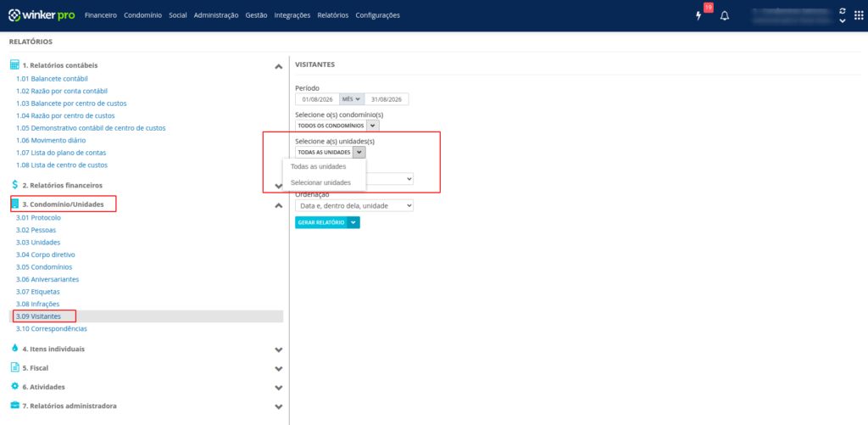Open the Administração menu

tap(216, 15)
